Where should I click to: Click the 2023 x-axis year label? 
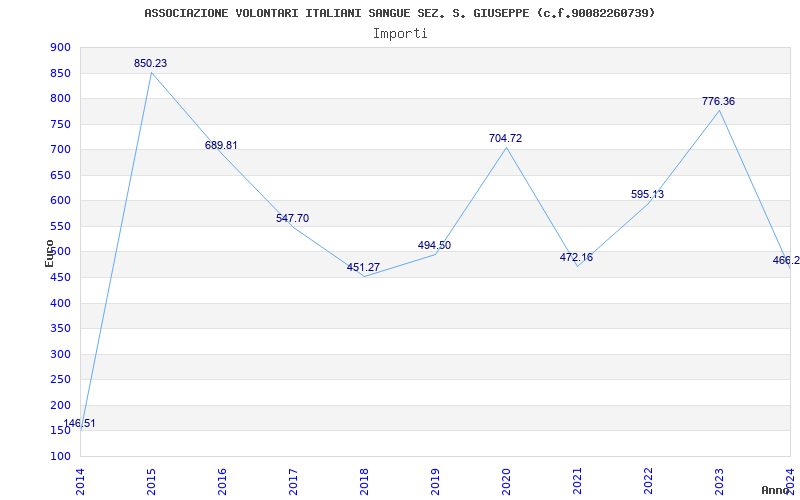(719, 481)
